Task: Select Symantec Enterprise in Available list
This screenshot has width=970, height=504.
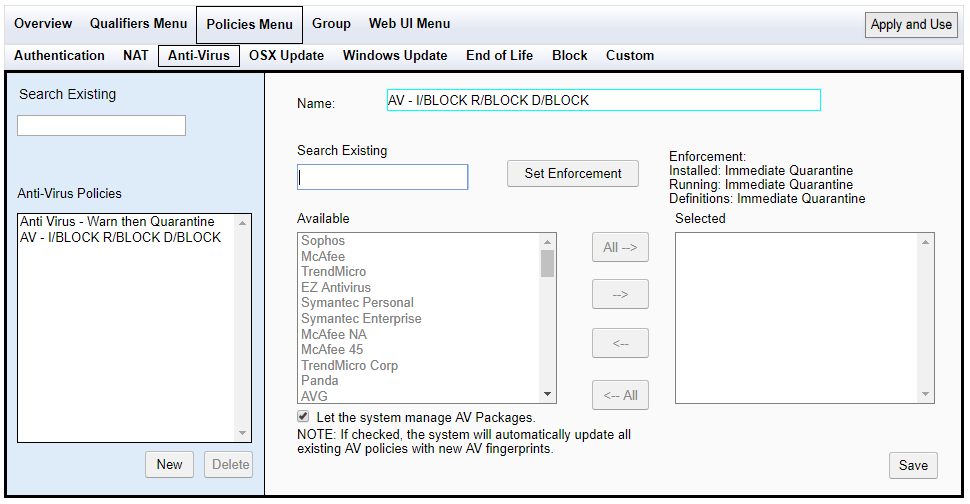Action: pos(361,318)
